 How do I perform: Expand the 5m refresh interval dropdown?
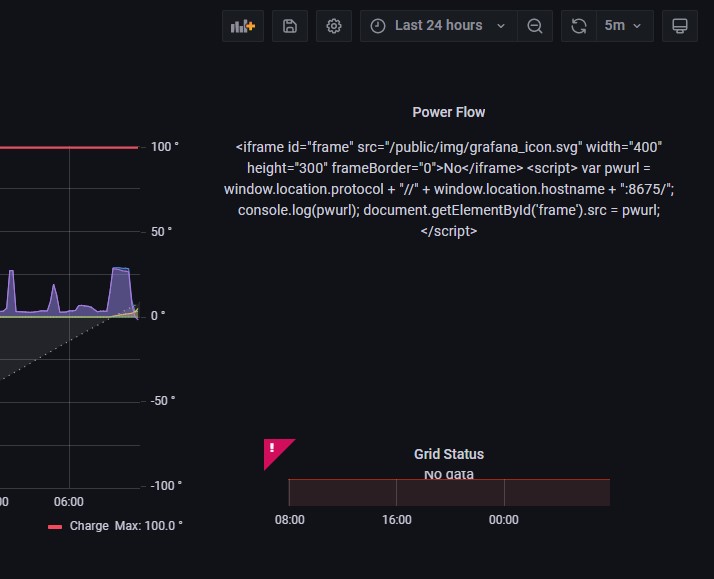coord(625,26)
